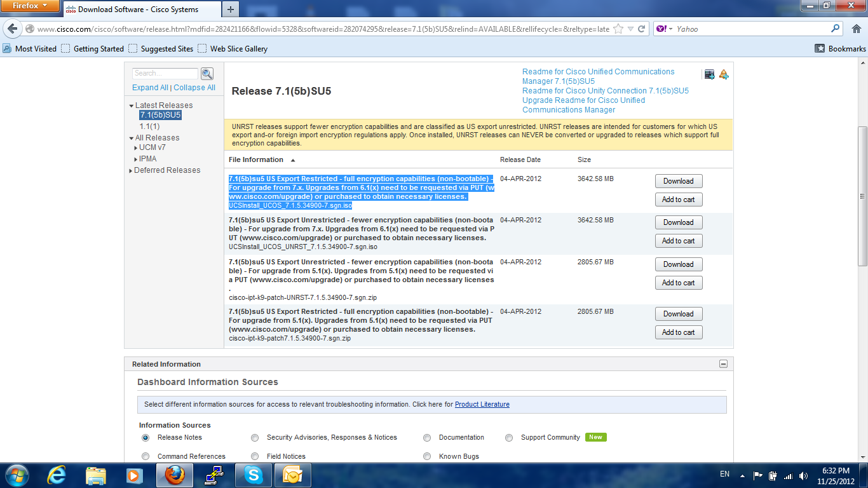Open the Readme for Cisco Unity Connection 7.1(5b)SU5 link
The height and width of the screenshot is (488, 868).
606,91
